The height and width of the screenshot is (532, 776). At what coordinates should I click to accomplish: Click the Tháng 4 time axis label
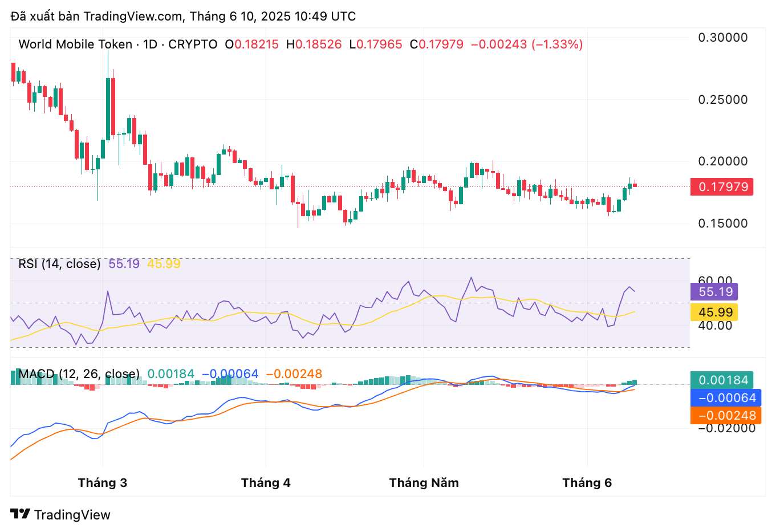266,483
